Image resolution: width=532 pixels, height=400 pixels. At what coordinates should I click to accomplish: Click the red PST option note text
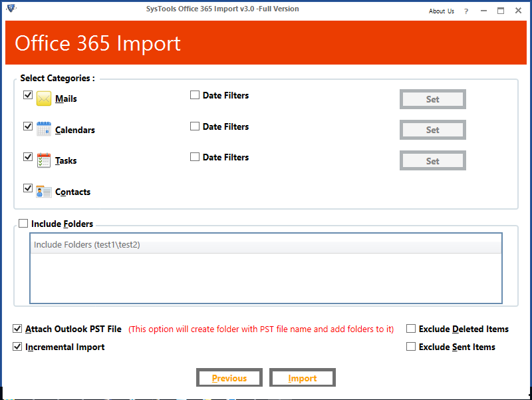pos(261,329)
